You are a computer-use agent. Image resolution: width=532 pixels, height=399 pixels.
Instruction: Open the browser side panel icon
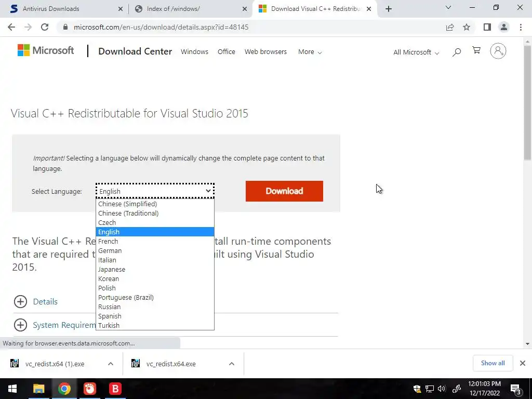pyautogui.click(x=487, y=27)
